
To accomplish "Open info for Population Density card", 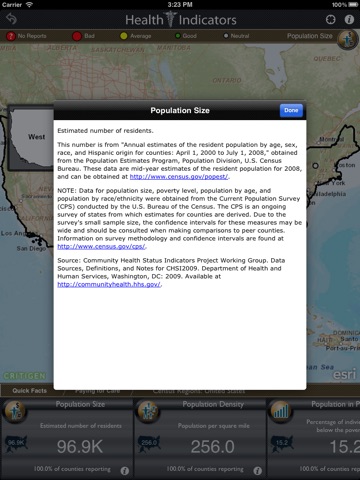I will pos(257,470).
